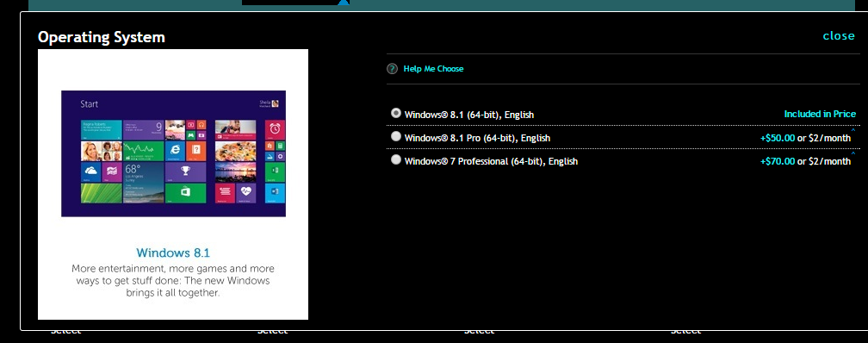Select Windows 8.1 (64-bit) radio button
Viewport: 868px width, 343px height.
(396, 113)
